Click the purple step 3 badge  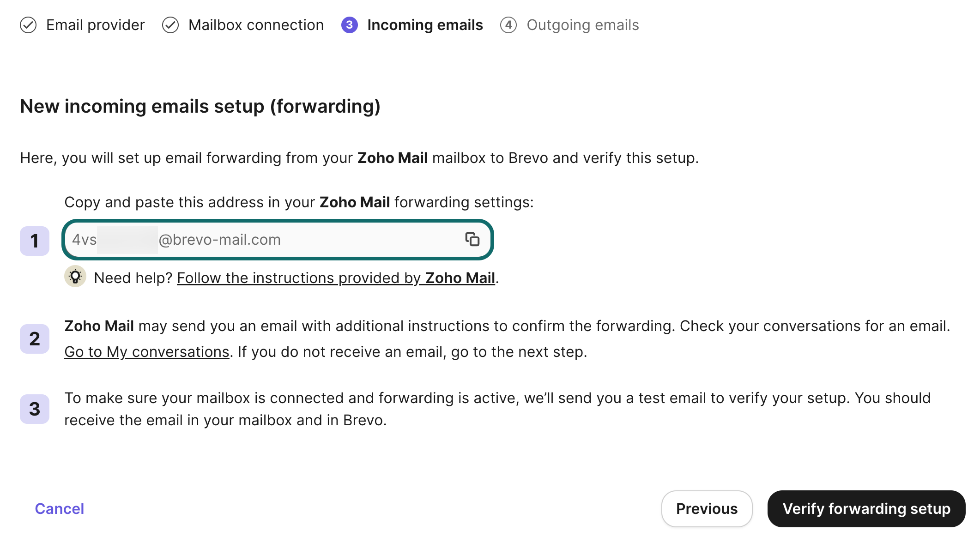pos(34,408)
